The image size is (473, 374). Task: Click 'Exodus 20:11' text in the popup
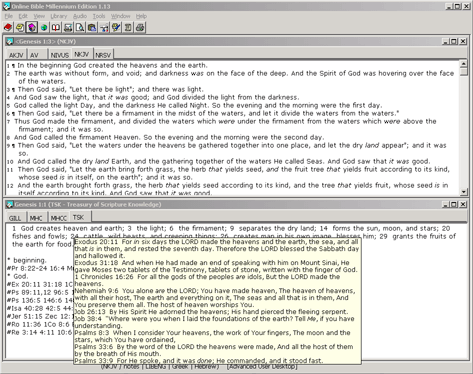96,242
